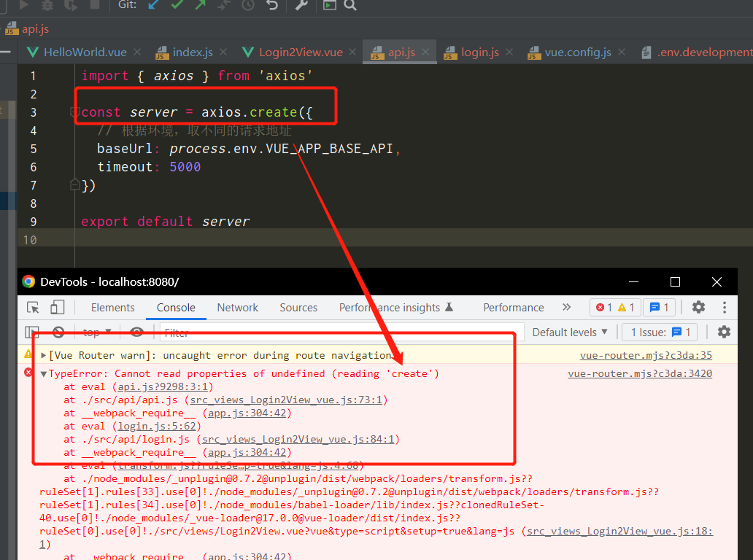Show more DevTools tabs chevron
This screenshot has width=753, height=560.
[x=567, y=307]
